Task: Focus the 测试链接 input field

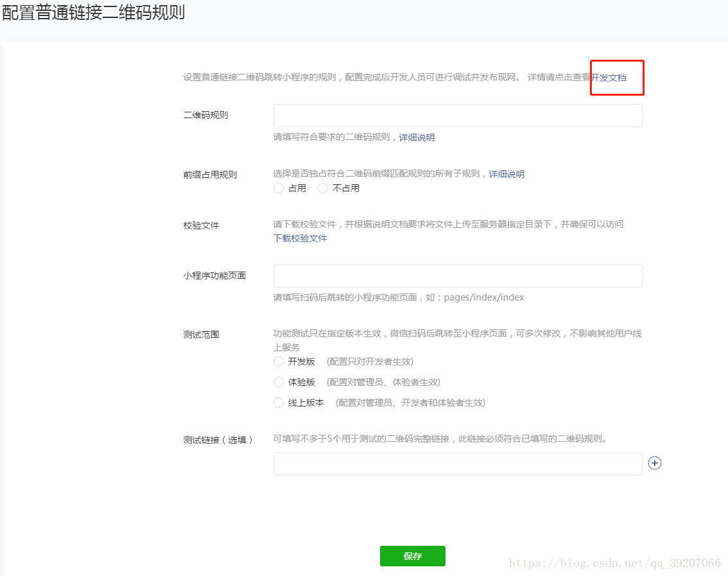Action: tap(458, 464)
